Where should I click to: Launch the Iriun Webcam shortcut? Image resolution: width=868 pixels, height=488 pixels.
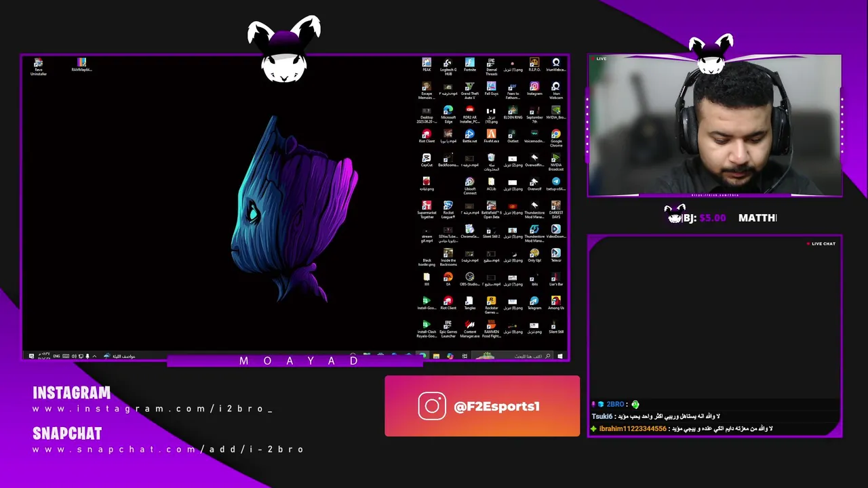coord(556,91)
